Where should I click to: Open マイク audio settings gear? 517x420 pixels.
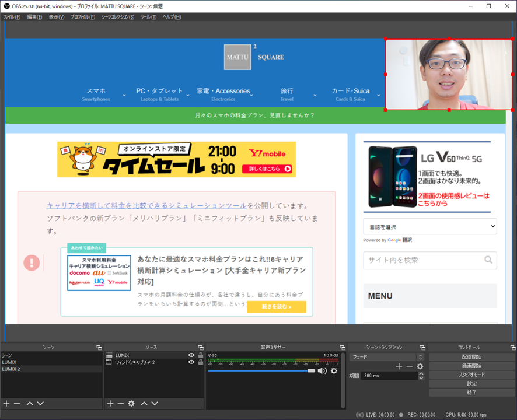(x=334, y=371)
